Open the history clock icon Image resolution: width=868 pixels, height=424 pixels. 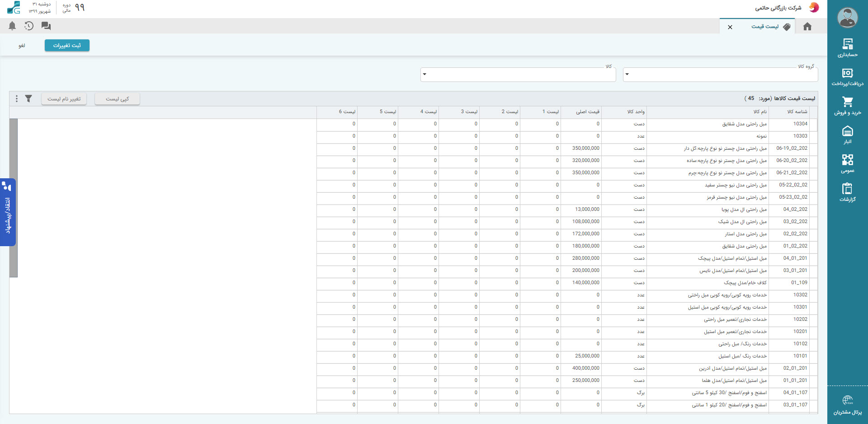(x=29, y=26)
